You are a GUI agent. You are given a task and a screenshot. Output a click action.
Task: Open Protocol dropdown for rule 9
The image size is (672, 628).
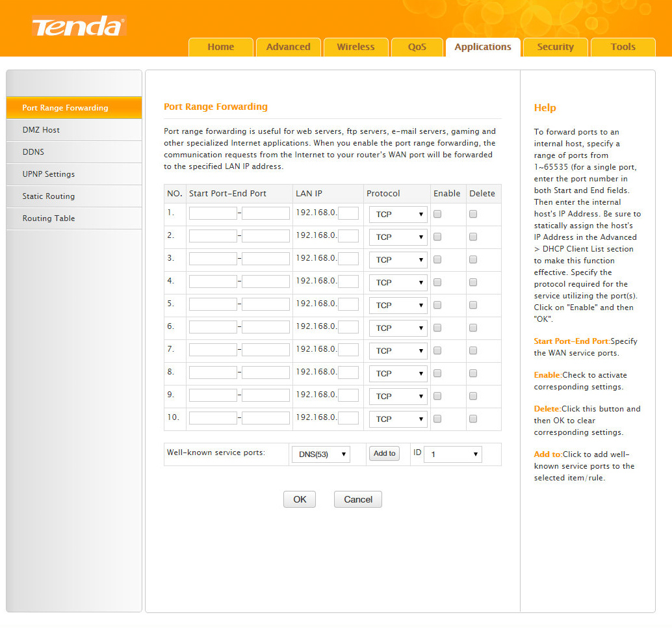pyautogui.click(x=398, y=396)
